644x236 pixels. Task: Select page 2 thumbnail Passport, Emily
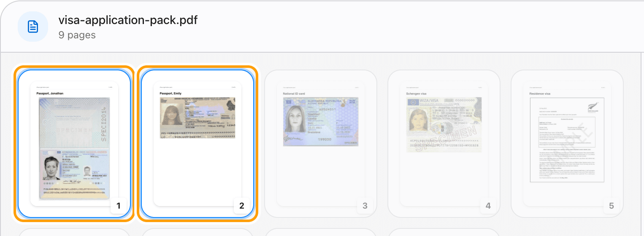[x=198, y=143]
